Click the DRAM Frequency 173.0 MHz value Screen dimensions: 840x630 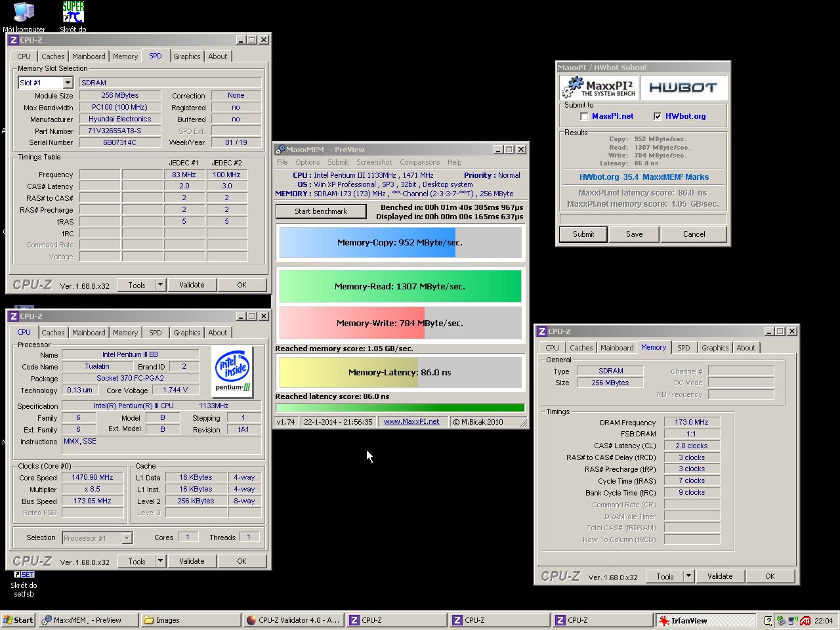pos(692,423)
